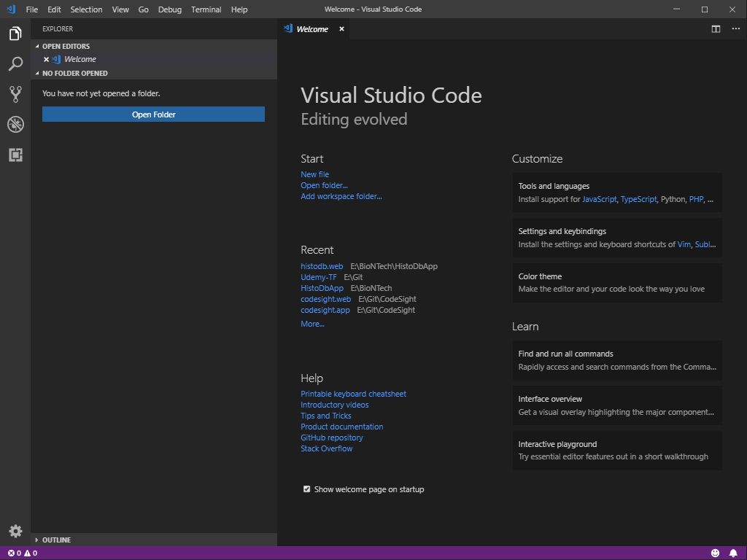Click the More... recent link
This screenshot has width=747, height=560.
(x=312, y=324)
